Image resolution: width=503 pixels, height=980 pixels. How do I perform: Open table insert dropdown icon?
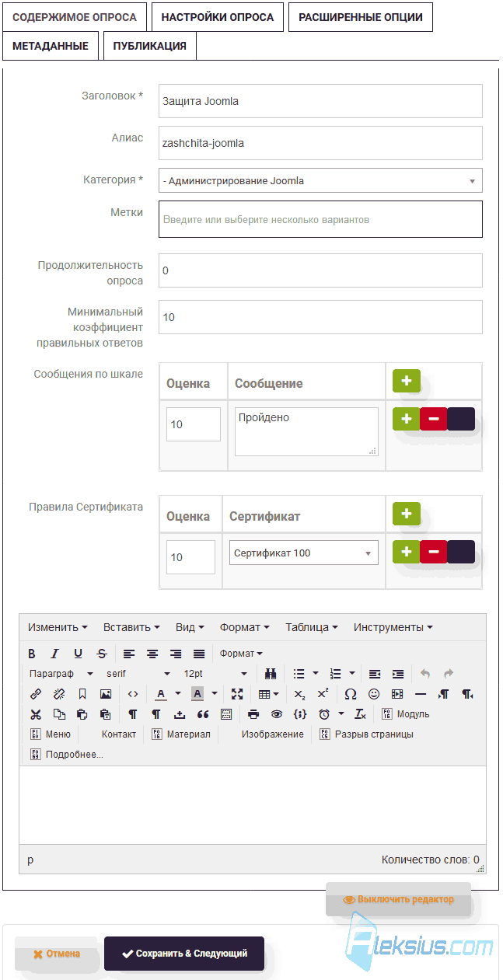coord(269,694)
